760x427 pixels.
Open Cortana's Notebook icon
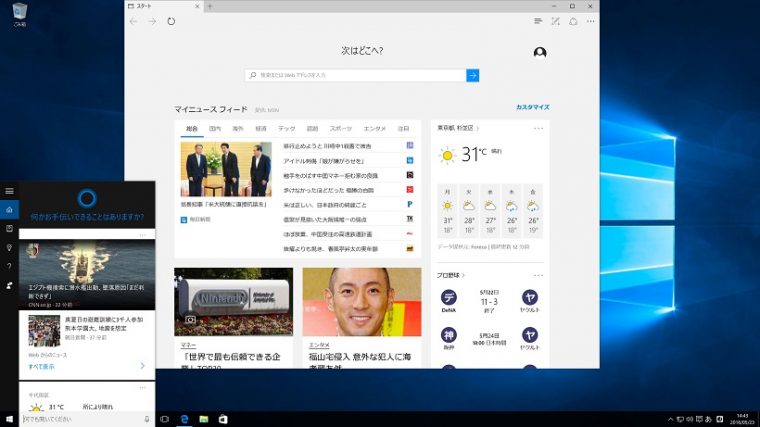point(9,228)
